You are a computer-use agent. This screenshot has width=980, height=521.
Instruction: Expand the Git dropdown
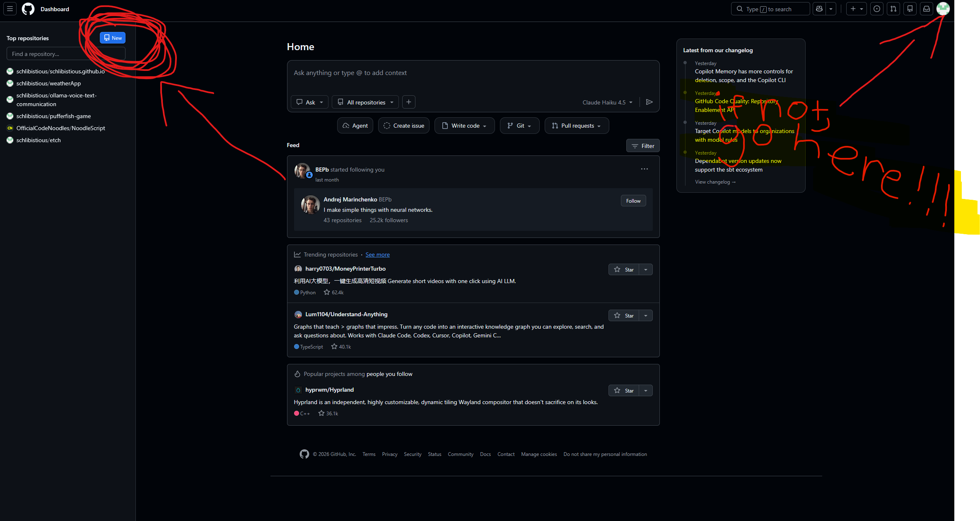(519, 126)
